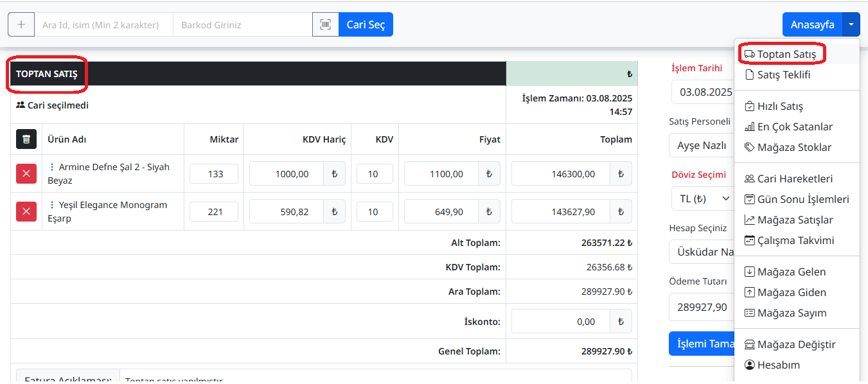Open Mağaza Stoklar from the menu

pyautogui.click(x=794, y=147)
